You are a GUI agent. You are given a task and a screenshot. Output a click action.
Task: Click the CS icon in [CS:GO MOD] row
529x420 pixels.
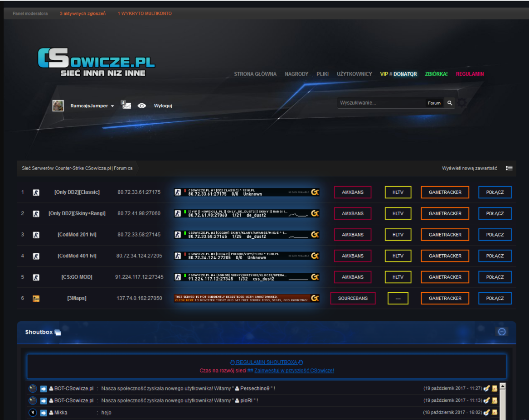point(36,277)
